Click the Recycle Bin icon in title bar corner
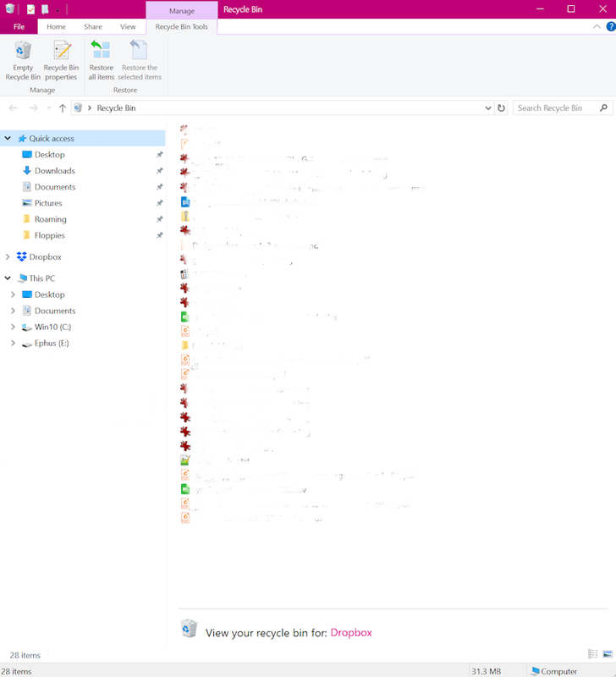The width and height of the screenshot is (616, 677). pyautogui.click(x=10, y=9)
